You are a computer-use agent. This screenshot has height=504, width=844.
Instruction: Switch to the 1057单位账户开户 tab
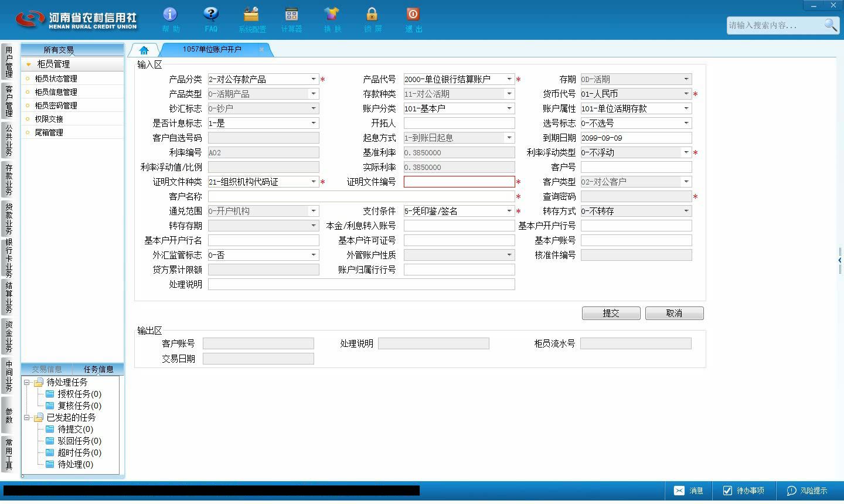coord(212,49)
